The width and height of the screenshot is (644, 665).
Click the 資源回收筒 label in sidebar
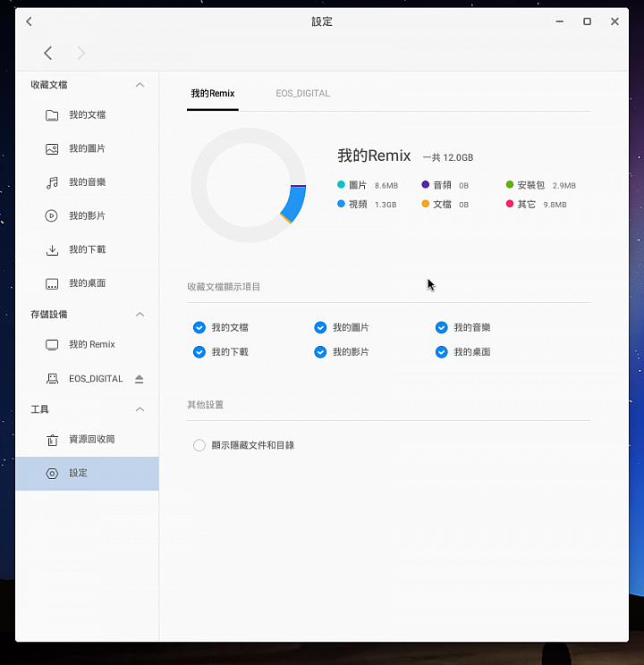point(92,440)
